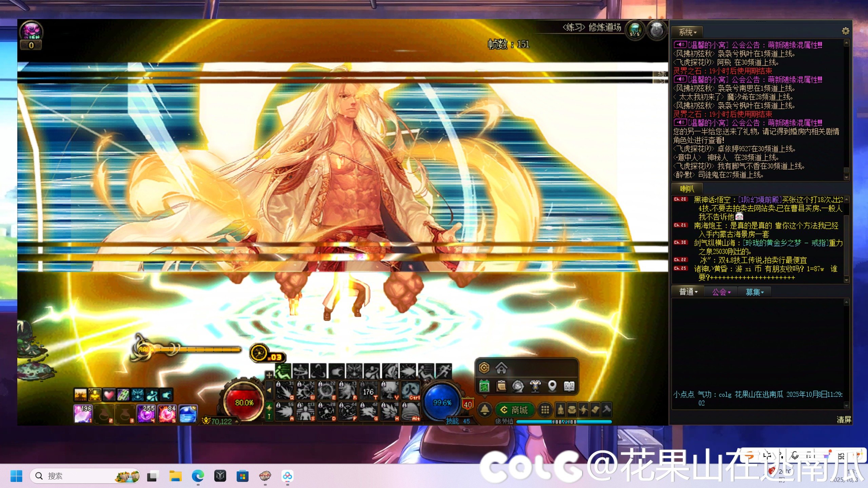868x488 pixels.
Task: Select the 喇叭 megaphone tab
Action: 687,189
